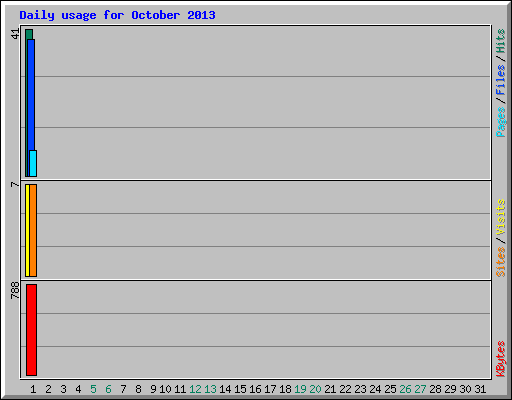Screen dimensions: 512x400
Task: Click the cyan Pages bar for day 1
Action: click(x=33, y=163)
